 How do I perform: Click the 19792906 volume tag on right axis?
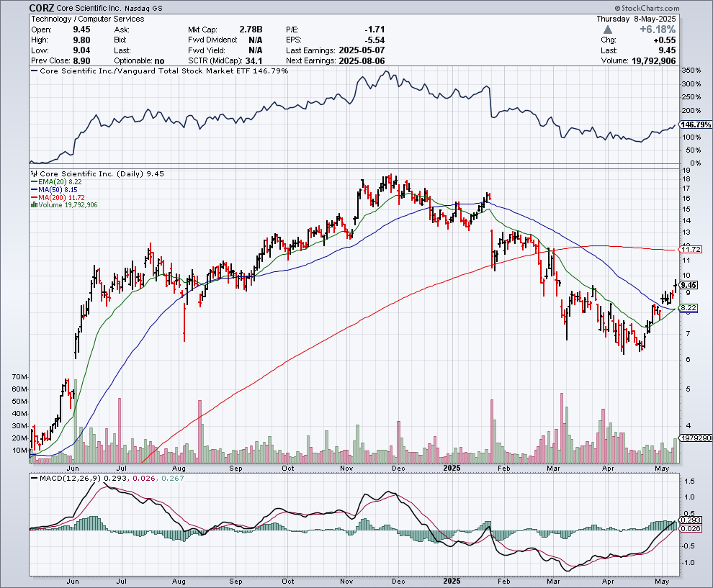696,438
